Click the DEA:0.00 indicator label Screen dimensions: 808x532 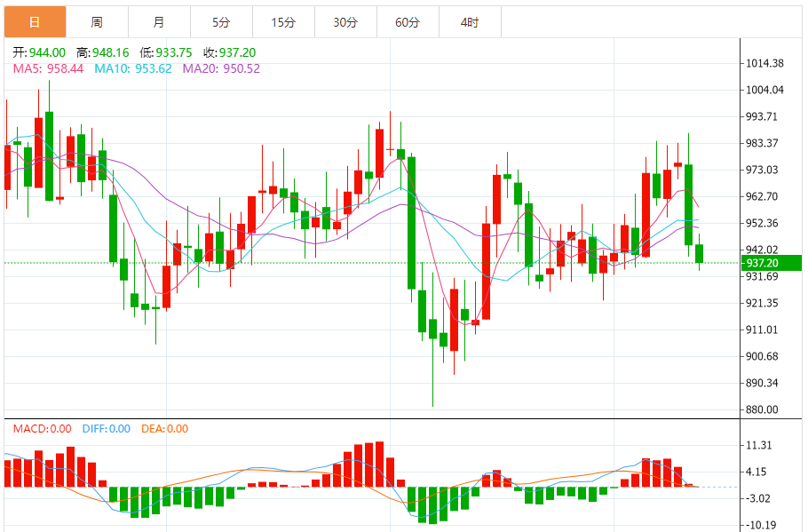point(165,429)
